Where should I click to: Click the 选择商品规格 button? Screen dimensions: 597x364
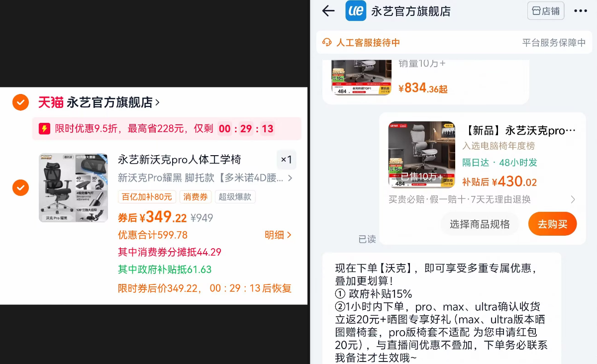click(x=480, y=224)
